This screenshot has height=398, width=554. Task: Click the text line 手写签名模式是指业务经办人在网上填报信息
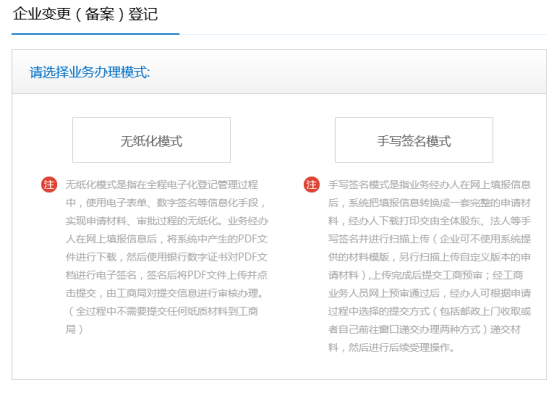click(429, 185)
